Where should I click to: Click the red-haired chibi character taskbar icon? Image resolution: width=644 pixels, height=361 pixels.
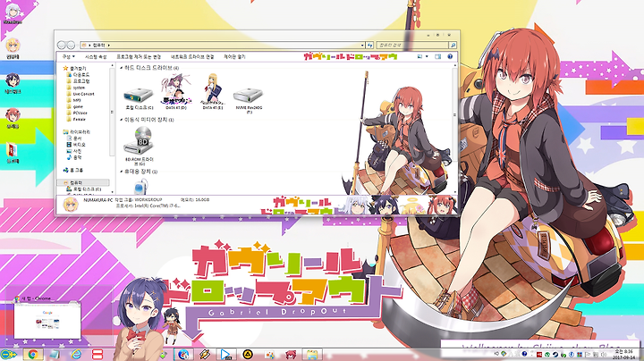tap(291, 355)
